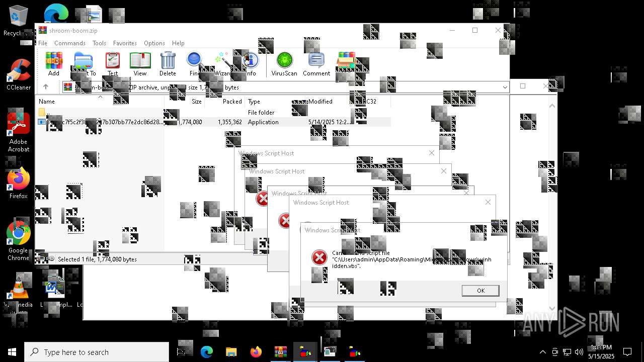Maximize the shroom-boom.zip WinRAR window
Image resolution: width=644 pixels, height=362 pixels.
(474, 30)
